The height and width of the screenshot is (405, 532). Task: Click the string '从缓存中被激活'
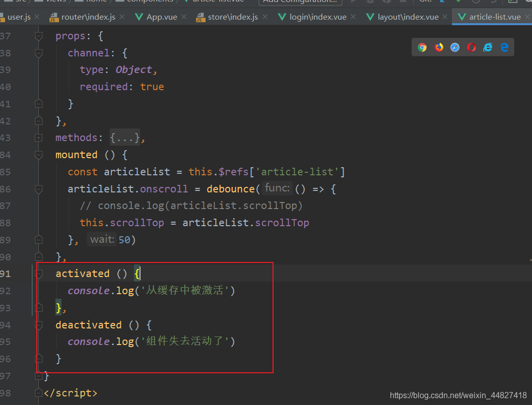tap(184, 290)
